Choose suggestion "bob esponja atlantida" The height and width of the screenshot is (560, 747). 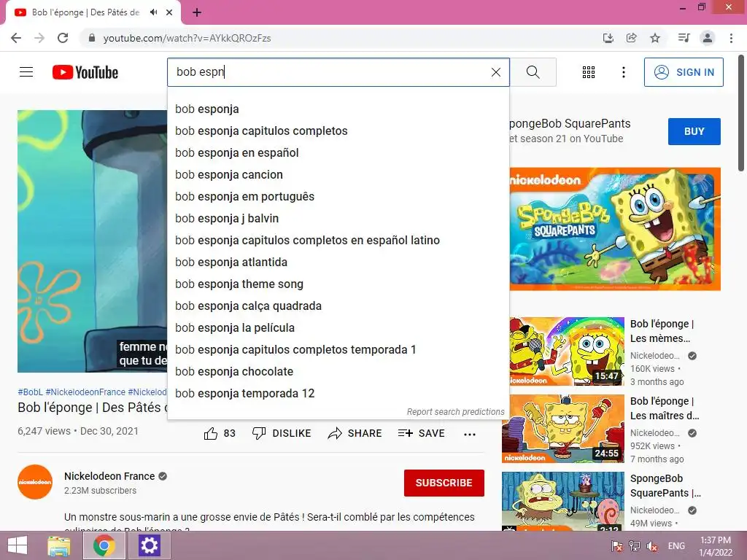[338, 262]
